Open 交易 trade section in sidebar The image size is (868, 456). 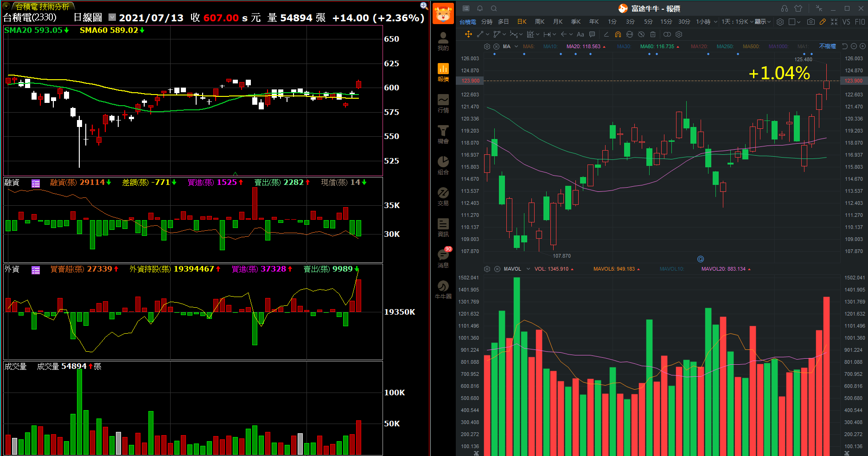point(443,196)
